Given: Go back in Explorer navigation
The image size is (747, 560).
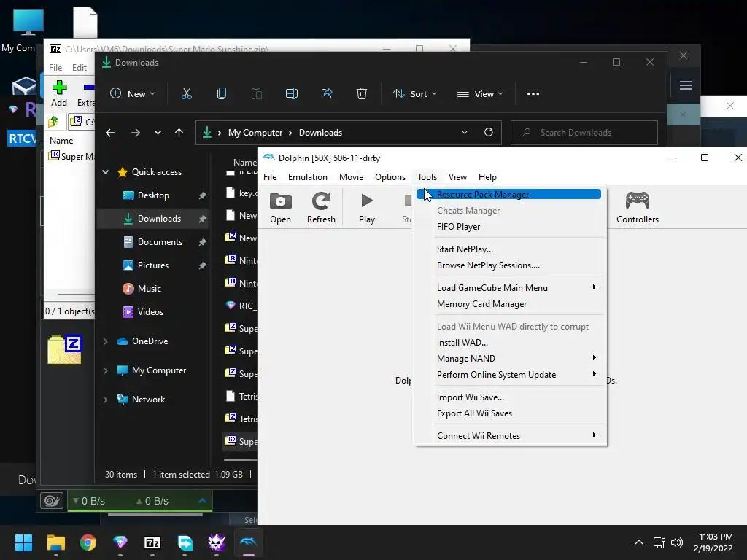Looking at the screenshot, I should click(110, 133).
